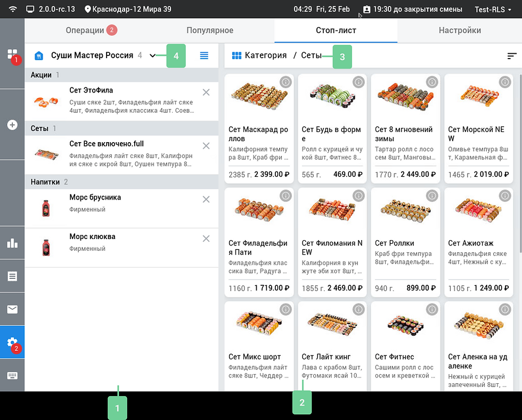Open the settings gear sidebar icon
This screenshot has width=522, height=420.
coord(12,342)
